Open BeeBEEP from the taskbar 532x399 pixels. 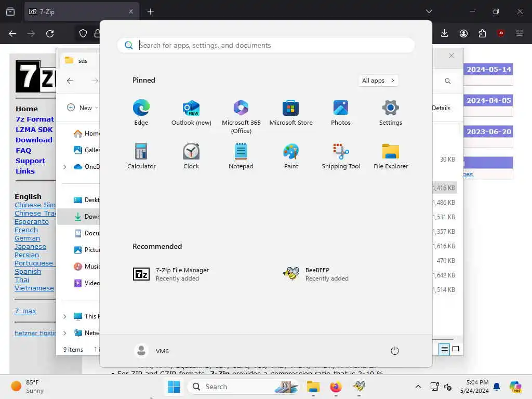359,387
